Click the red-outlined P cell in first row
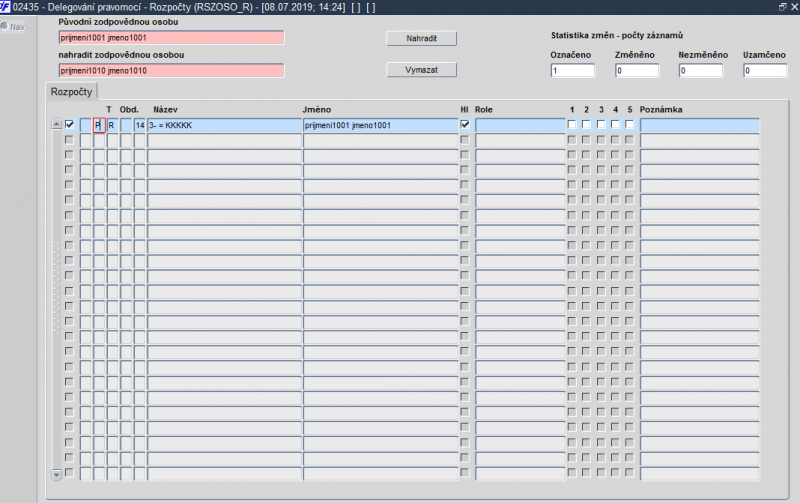 (99, 125)
